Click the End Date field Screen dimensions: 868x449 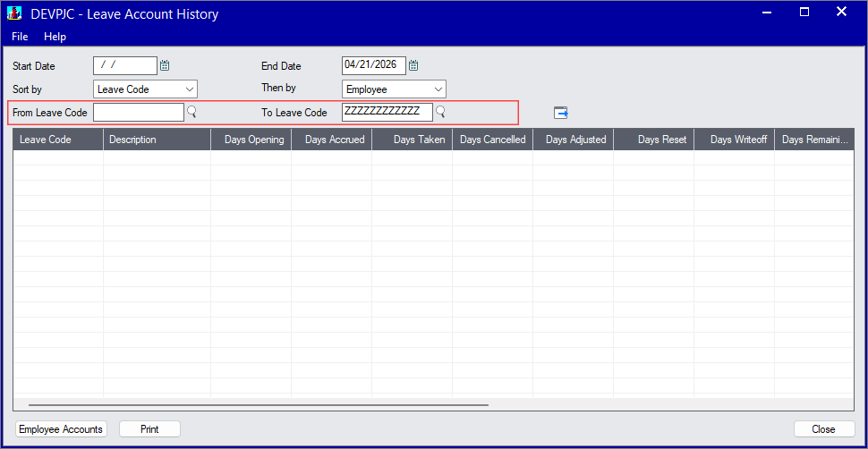tap(373, 65)
